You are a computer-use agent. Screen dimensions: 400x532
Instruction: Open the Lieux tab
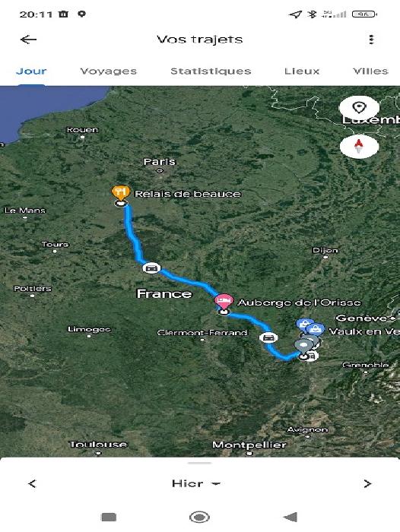pyautogui.click(x=302, y=71)
